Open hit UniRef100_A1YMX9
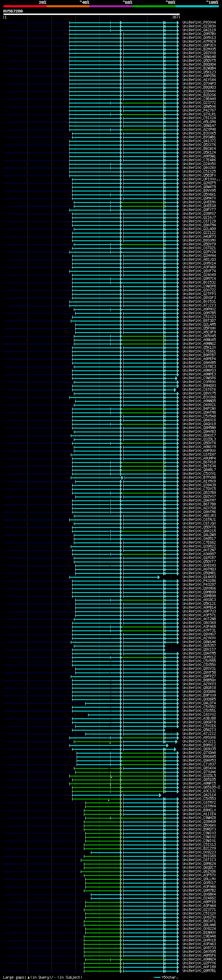This screenshot has width=222, height=980. tap(199, 481)
